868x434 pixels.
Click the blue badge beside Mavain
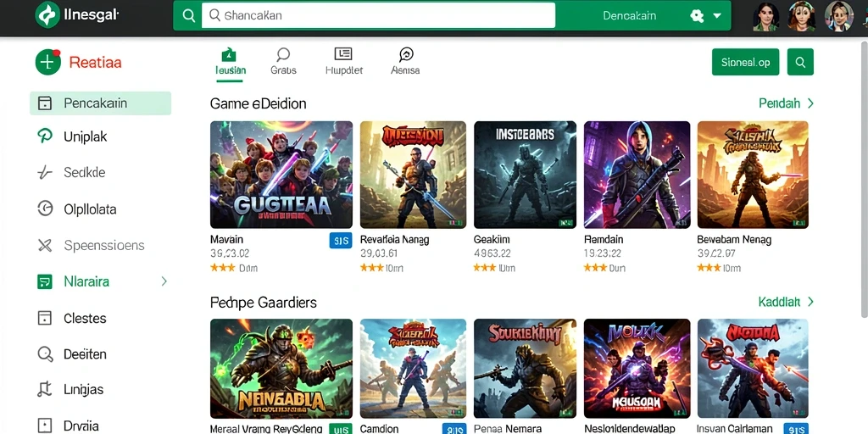(x=341, y=240)
